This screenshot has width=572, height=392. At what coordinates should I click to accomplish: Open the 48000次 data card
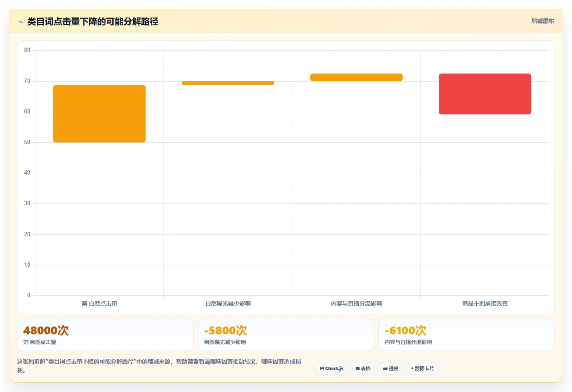pyautogui.click(x=105, y=335)
